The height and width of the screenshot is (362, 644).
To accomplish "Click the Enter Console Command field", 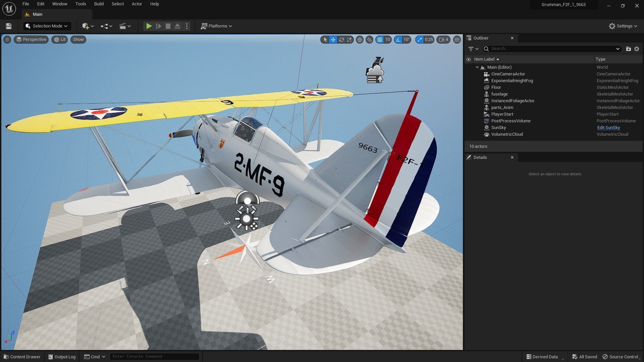I will tap(155, 356).
